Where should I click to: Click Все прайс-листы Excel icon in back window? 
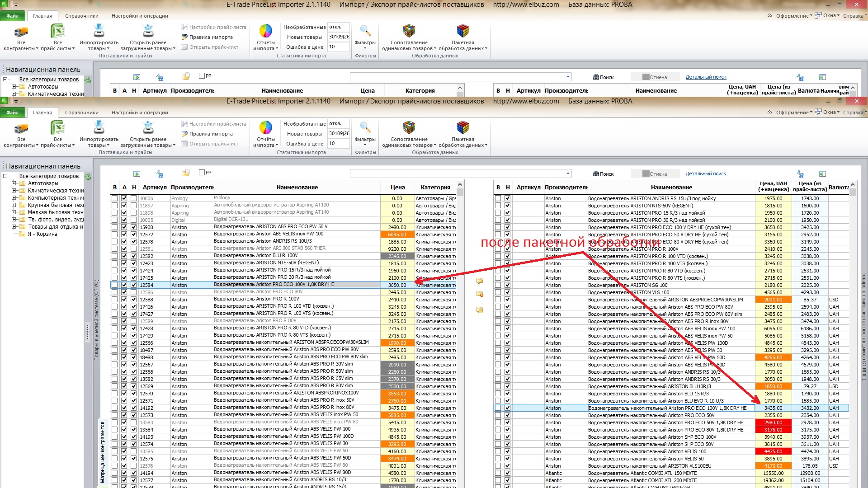coord(57,32)
